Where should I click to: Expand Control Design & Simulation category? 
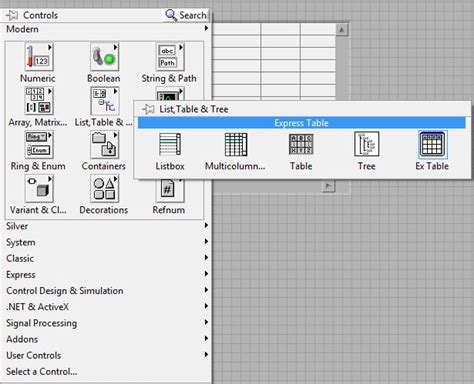(x=107, y=291)
